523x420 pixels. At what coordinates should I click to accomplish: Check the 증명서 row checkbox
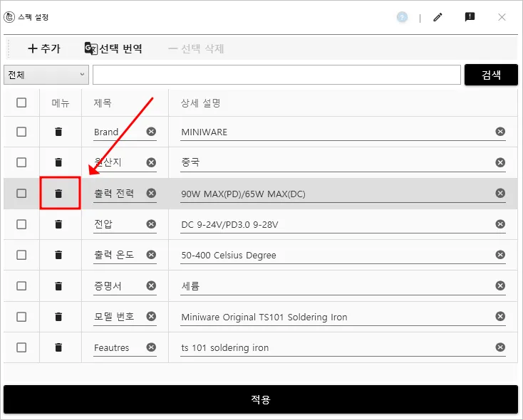(21, 285)
